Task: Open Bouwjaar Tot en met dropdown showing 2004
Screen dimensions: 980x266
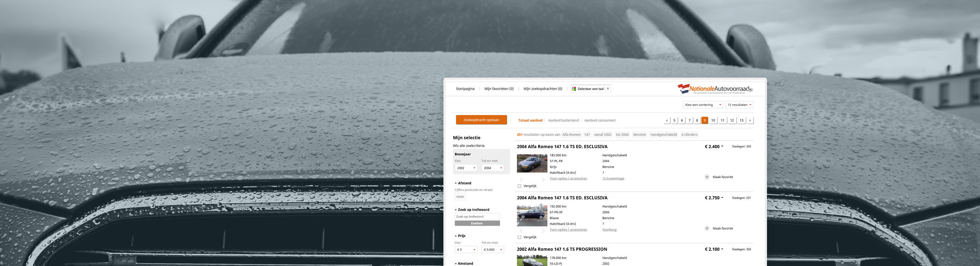Action: point(493,168)
